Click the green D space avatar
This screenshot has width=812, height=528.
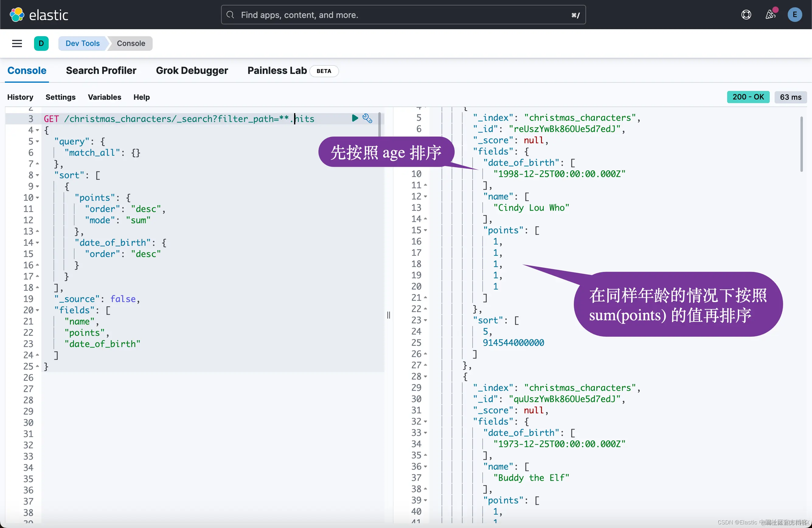pos(41,43)
